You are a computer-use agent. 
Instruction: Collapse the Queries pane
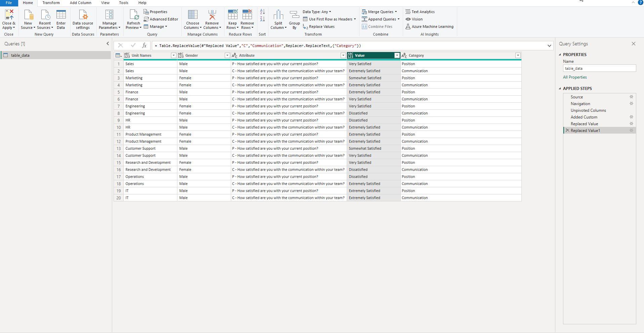(108, 44)
